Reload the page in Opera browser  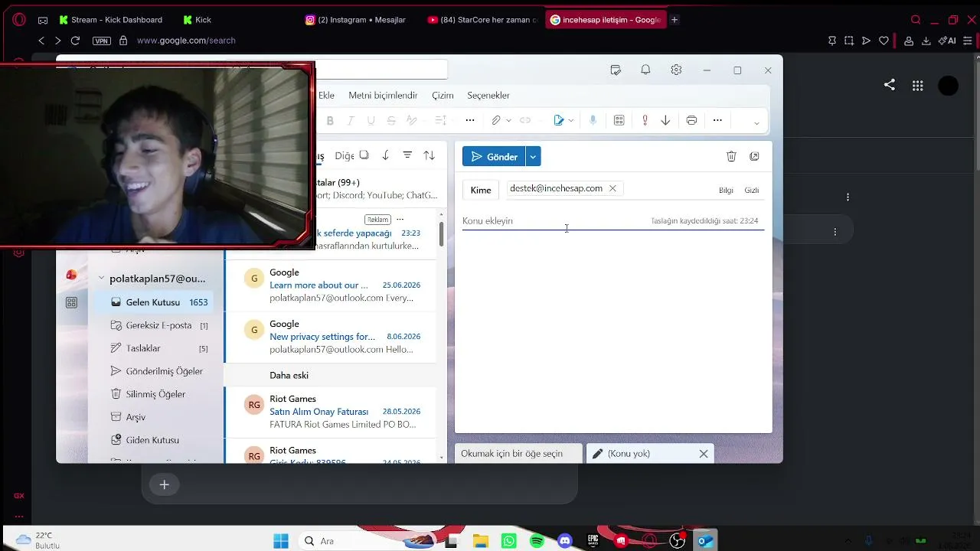coord(75,41)
